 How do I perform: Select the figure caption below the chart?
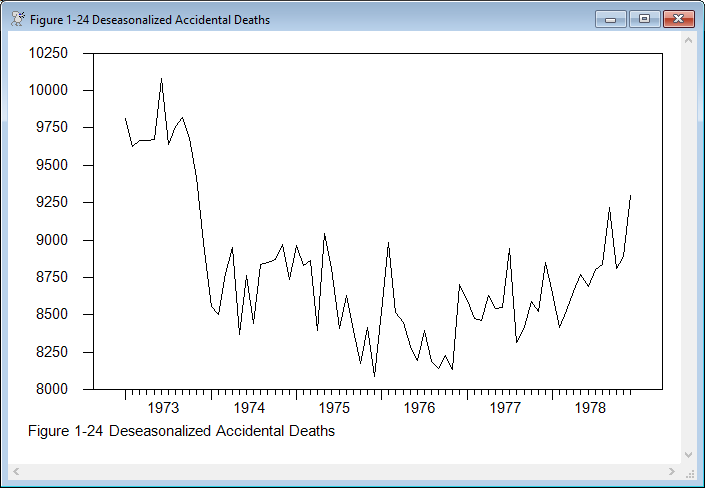[182, 431]
